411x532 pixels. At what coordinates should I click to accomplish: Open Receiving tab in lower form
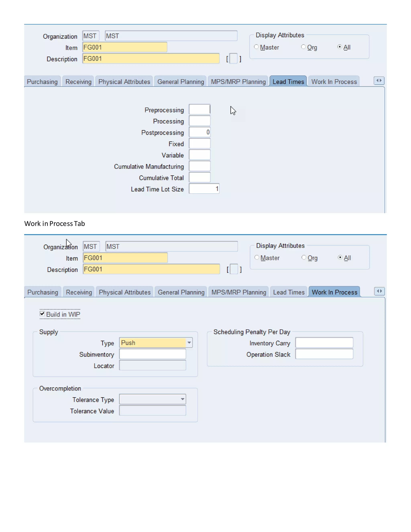[x=79, y=292]
